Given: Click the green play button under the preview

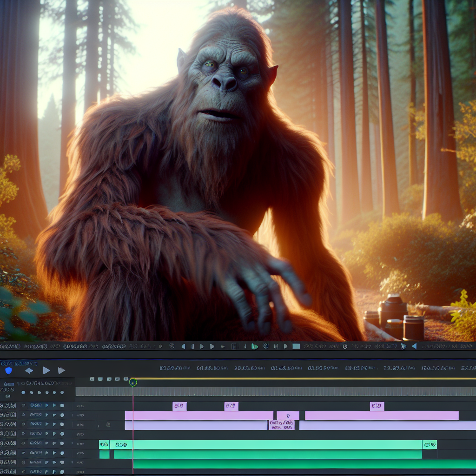Looking at the screenshot, I should (254, 346).
